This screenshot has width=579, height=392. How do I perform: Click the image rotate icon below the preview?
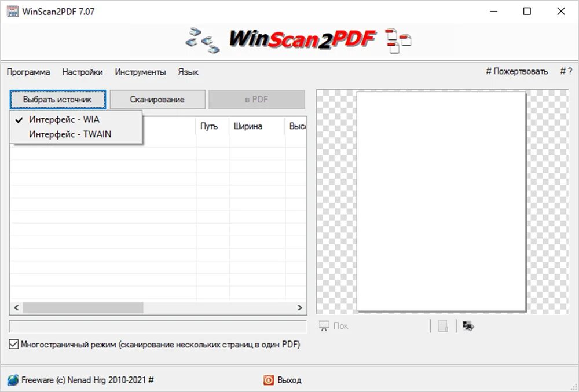point(468,326)
